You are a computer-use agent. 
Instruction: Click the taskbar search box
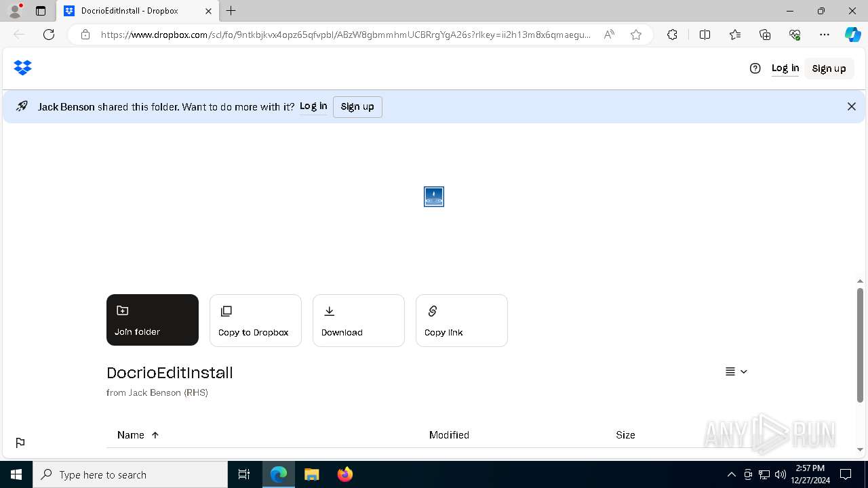click(130, 474)
